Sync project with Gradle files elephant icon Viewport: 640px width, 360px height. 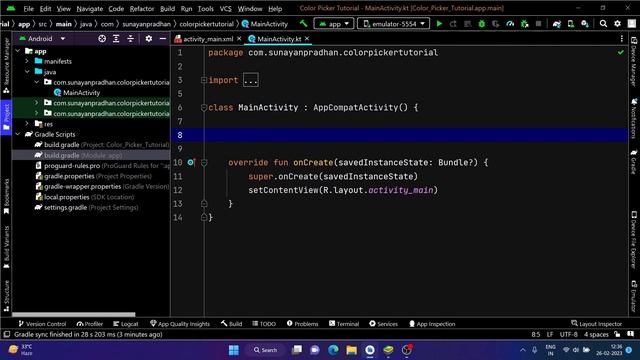[x=557, y=24]
